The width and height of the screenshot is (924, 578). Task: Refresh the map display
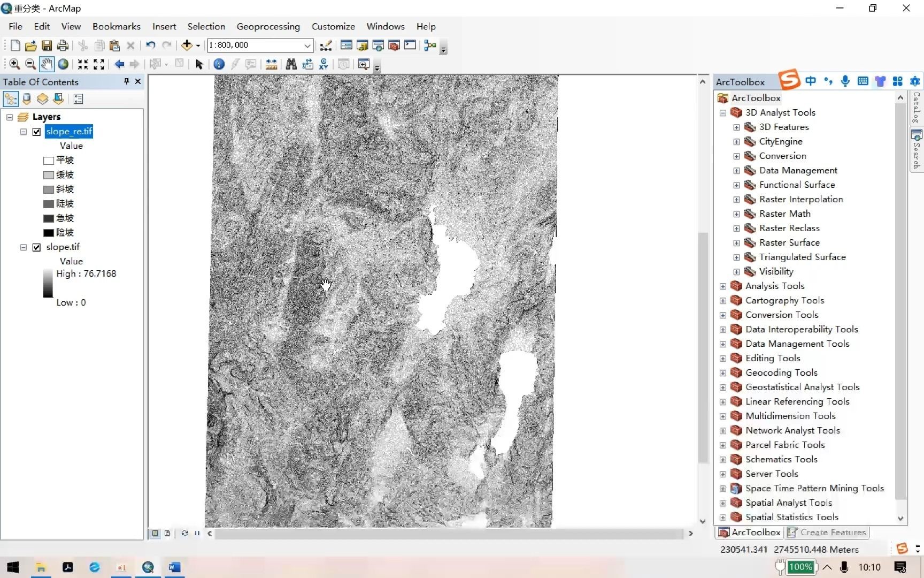point(185,534)
